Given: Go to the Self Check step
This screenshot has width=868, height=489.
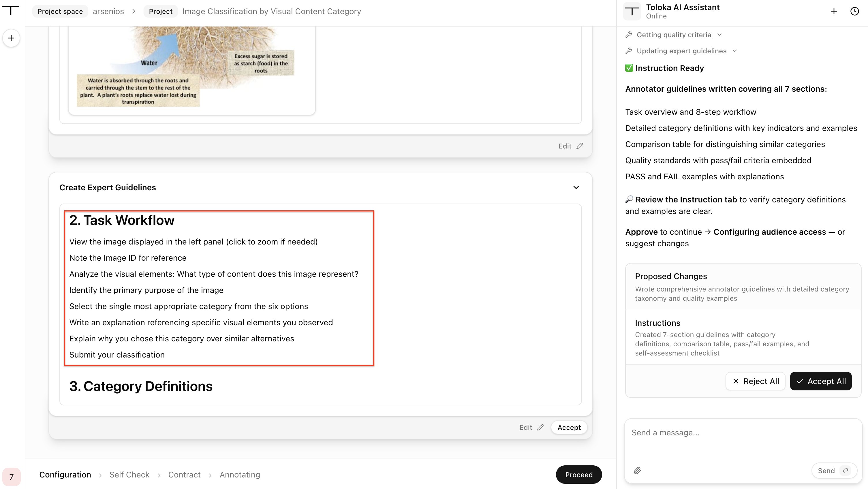Looking at the screenshot, I should [x=129, y=475].
